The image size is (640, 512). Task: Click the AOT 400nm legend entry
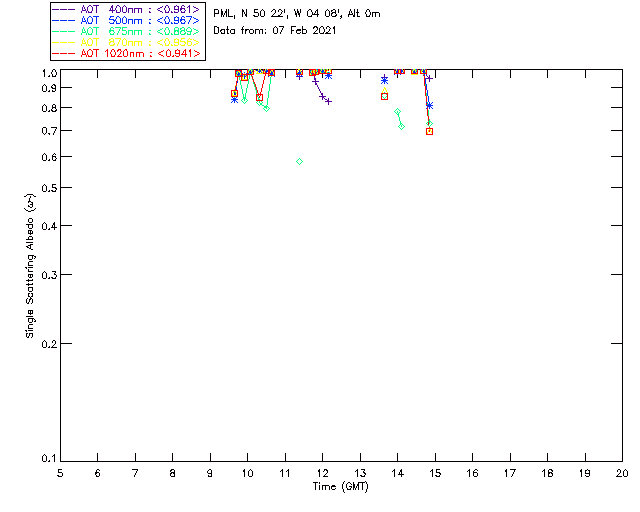coord(126,9)
